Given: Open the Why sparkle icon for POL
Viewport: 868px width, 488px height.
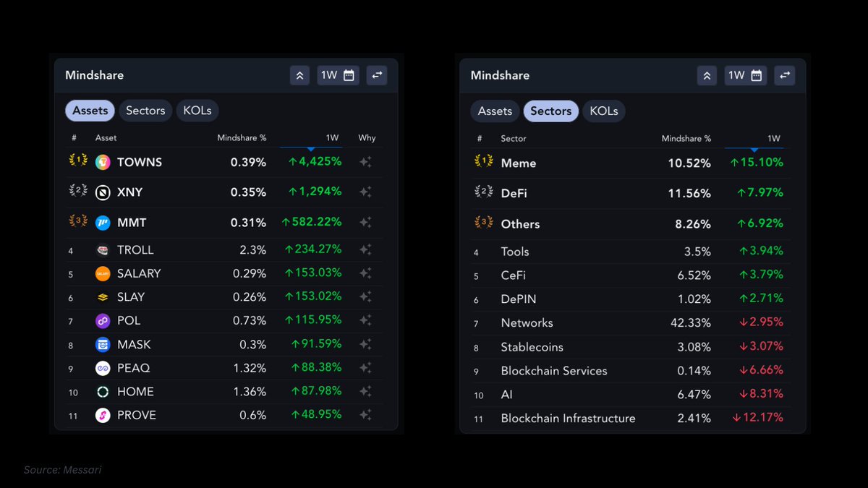Looking at the screenshot, I should (x=366, y=320).
